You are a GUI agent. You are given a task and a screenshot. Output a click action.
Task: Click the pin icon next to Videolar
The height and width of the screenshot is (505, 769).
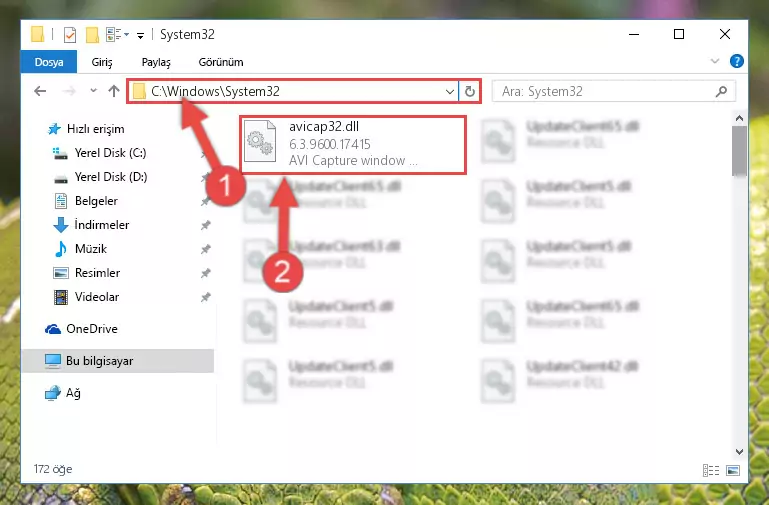(205, 297)
